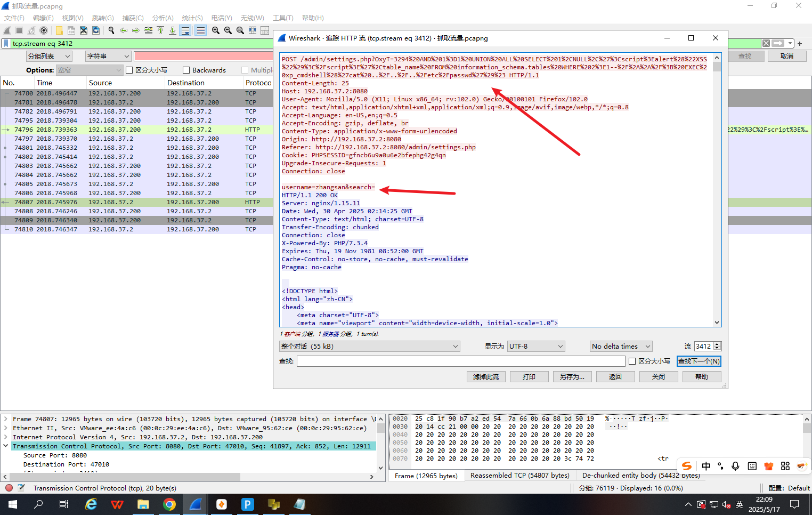
Task: Apply the display filter arrow icon
Action: coord(778,43)
